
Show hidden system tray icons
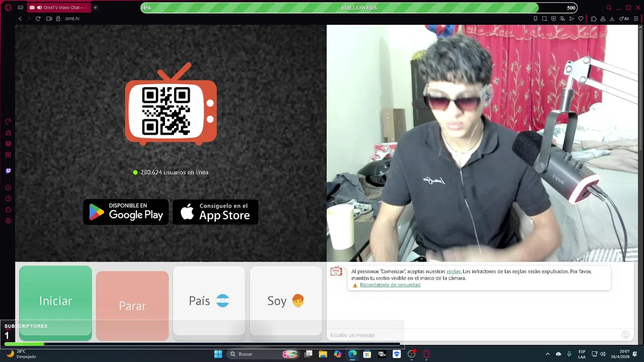(x=547, y=354)
